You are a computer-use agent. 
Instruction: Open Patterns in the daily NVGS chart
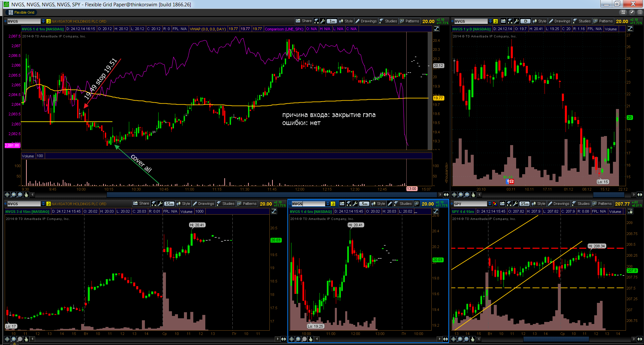pyautogui.click(x=603, y=21)
